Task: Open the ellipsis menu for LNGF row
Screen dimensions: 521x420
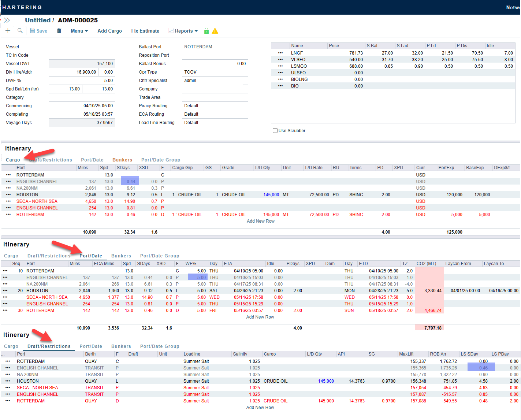Action: (280, 53)
